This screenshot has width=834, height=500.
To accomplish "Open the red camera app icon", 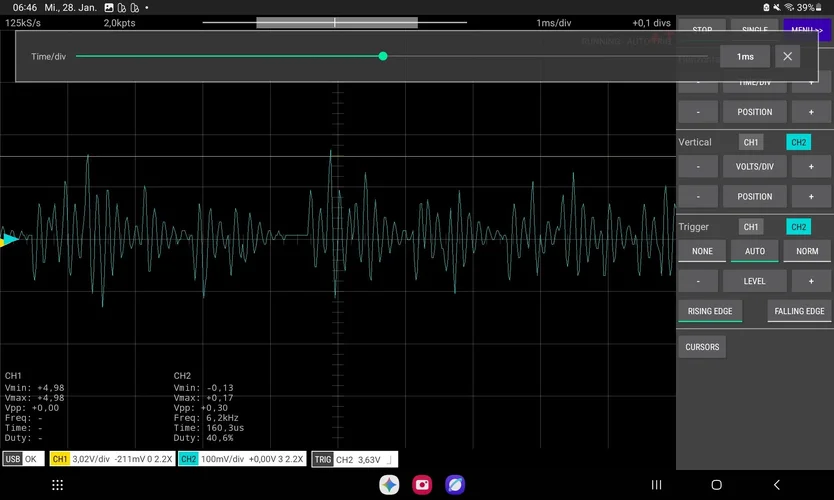I will click(x=422, y=485).
